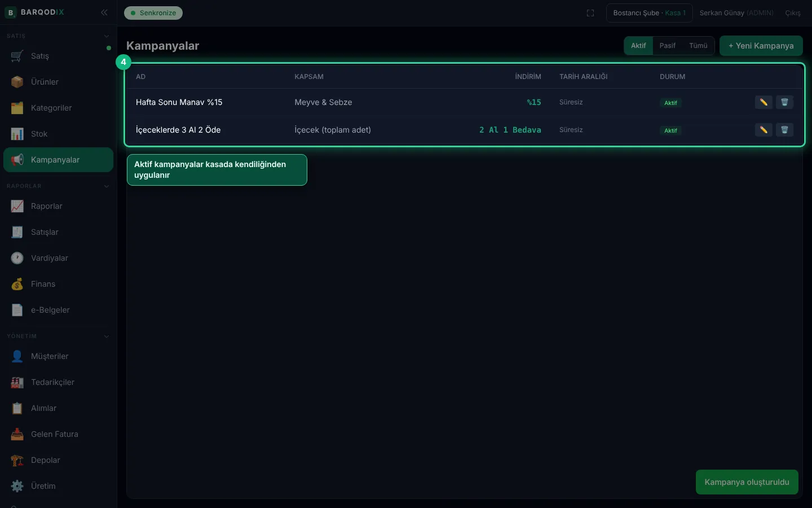812x508 pixels.
Task: Click the Senkronize status badge
Action: (x=153, y=13)
